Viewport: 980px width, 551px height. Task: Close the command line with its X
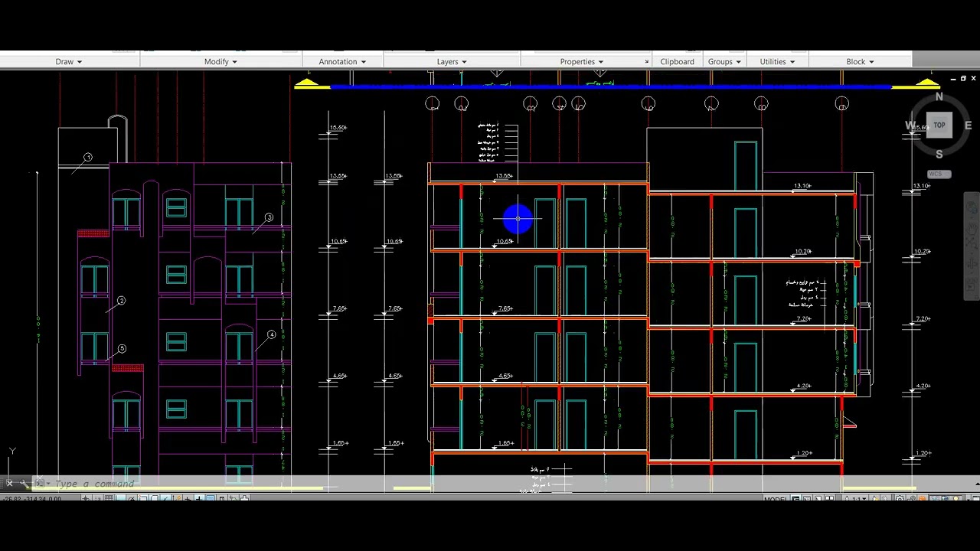point(9,484)
